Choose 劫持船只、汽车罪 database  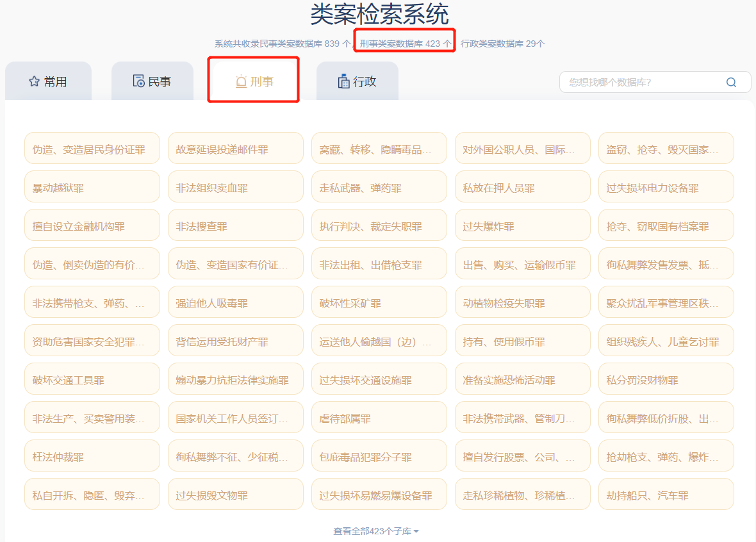(x=666, y=495)
